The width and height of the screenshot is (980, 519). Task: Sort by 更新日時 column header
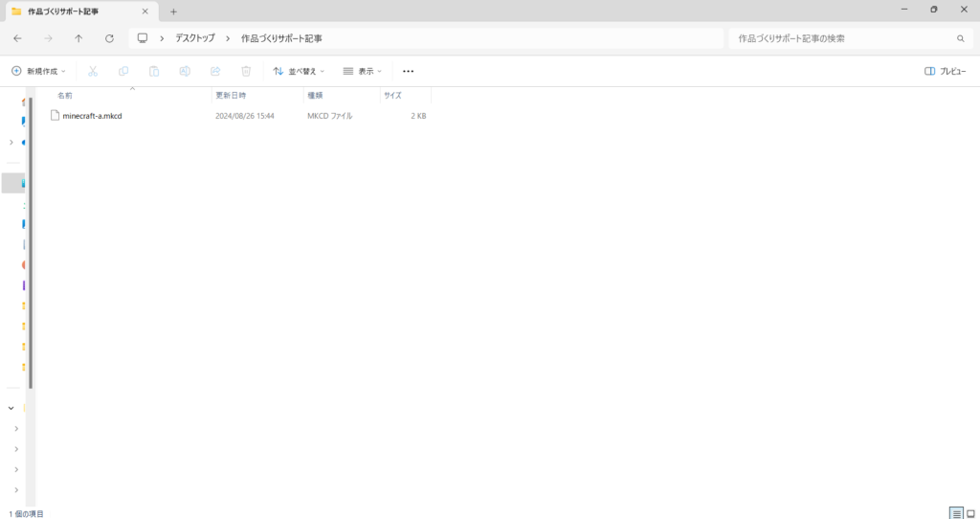231,96
